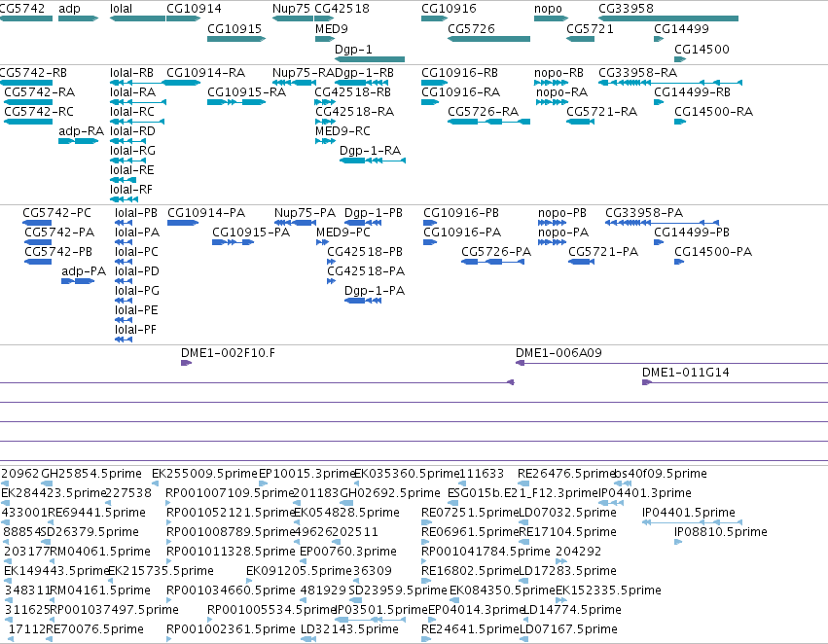This screenshot has height=644, width=828.
Task: Select the Dgp-1 gene bar
Action: (370, 59)
